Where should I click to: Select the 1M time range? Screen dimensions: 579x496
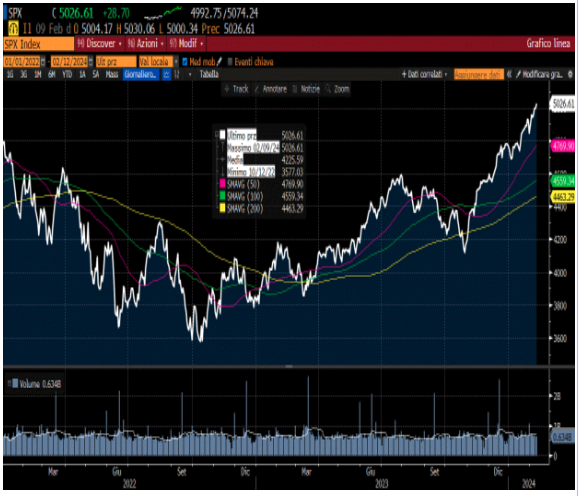tap(37, 74)
